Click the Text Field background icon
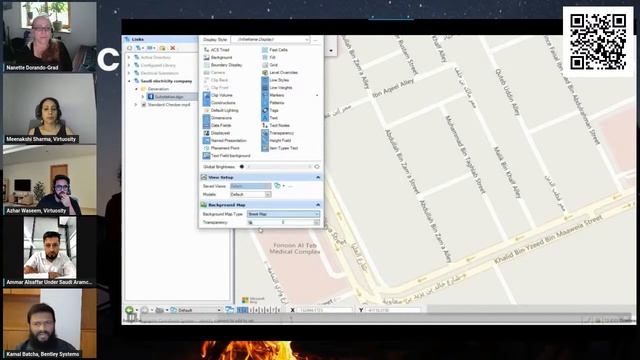Viewport: 640px width, 360px height. pos(207,156)
